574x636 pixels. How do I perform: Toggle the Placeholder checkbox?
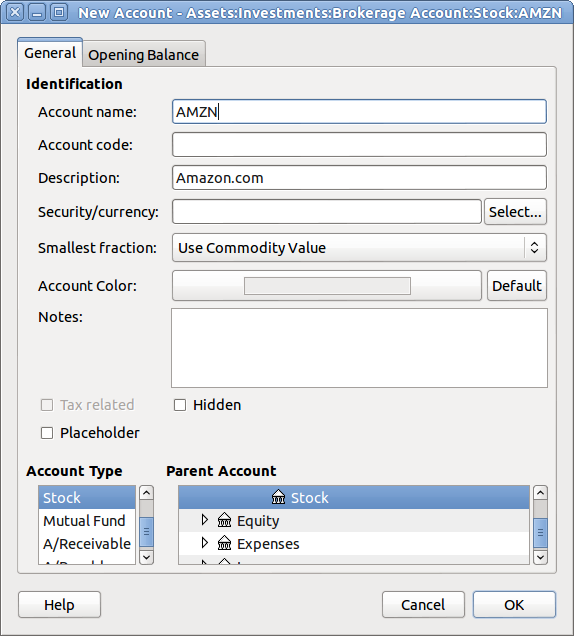coord(47,433)
